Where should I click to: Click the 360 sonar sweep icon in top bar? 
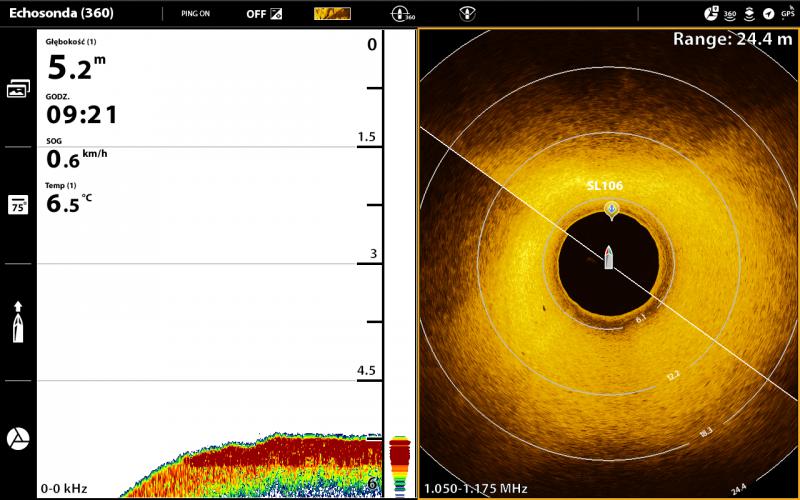[x=403, y=14]
